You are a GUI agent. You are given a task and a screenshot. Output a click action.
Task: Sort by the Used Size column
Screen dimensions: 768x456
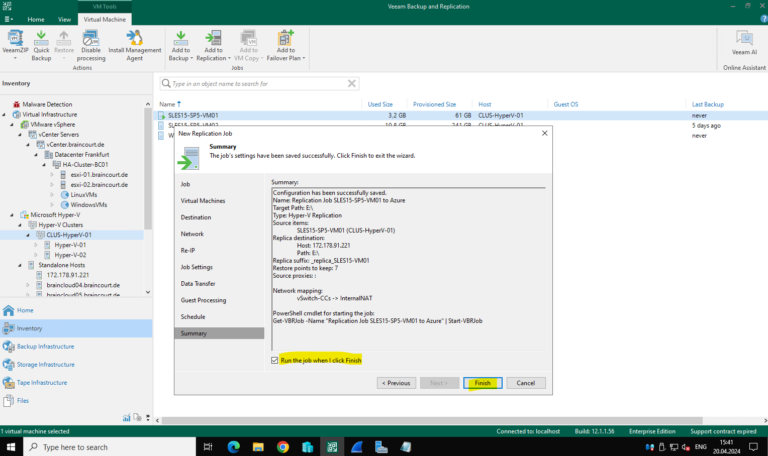pos(380,104)
